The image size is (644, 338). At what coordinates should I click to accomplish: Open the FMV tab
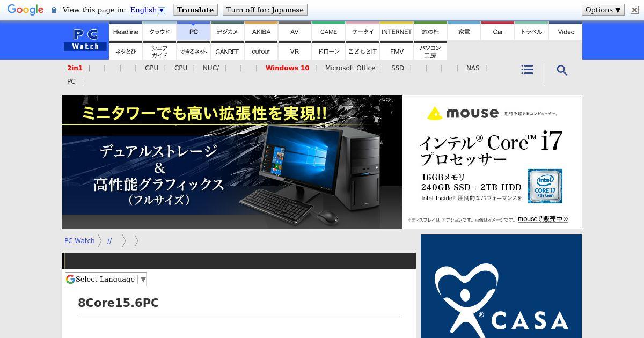coord(396,51)
